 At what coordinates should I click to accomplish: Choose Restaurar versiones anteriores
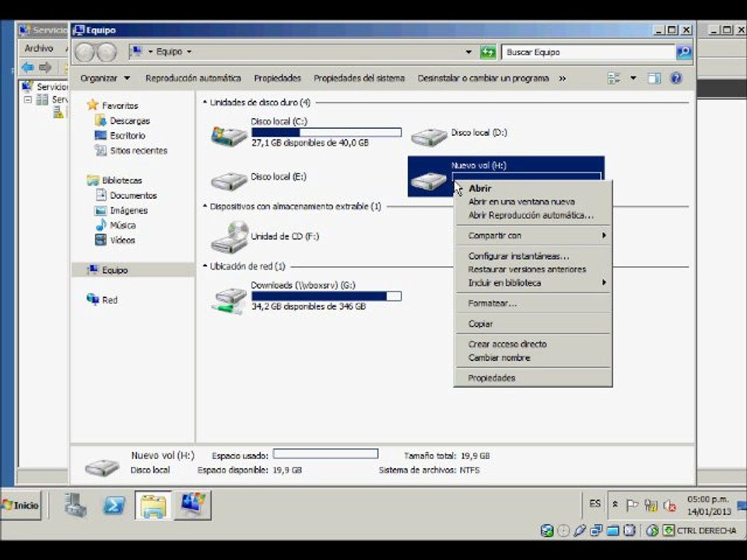[532, 269]
